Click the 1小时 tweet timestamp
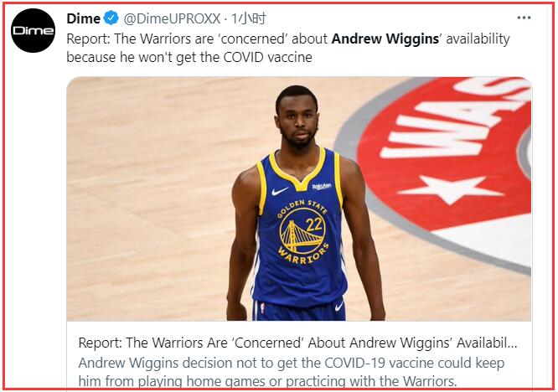Screen dimensions: 558x392 [249, 18]
